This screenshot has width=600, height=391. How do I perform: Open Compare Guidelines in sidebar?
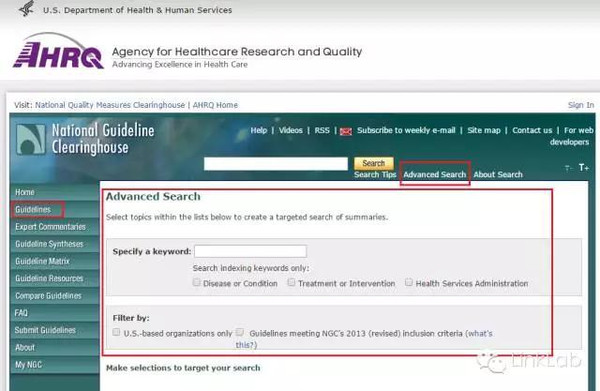[x=55, y=296]
